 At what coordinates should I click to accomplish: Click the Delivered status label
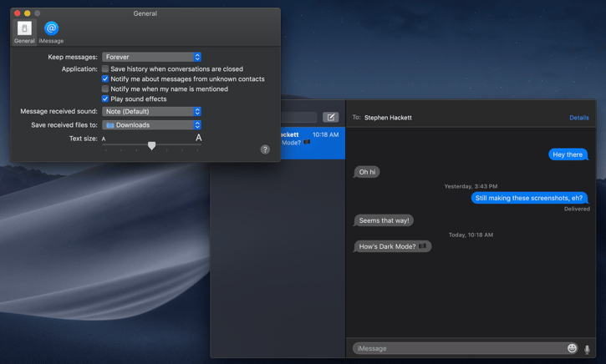click(577, 209)
